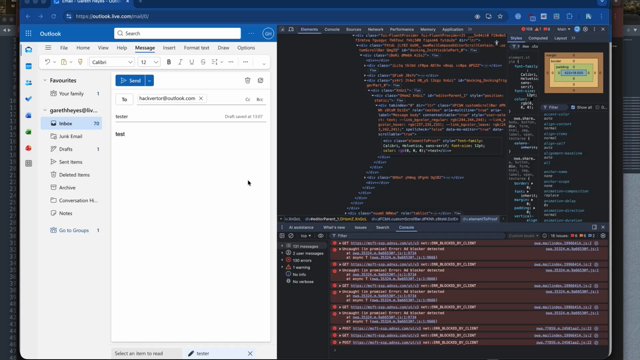Remove hackvertor@outlook.com recipient

pyautogui.click(x=201, y=98)
